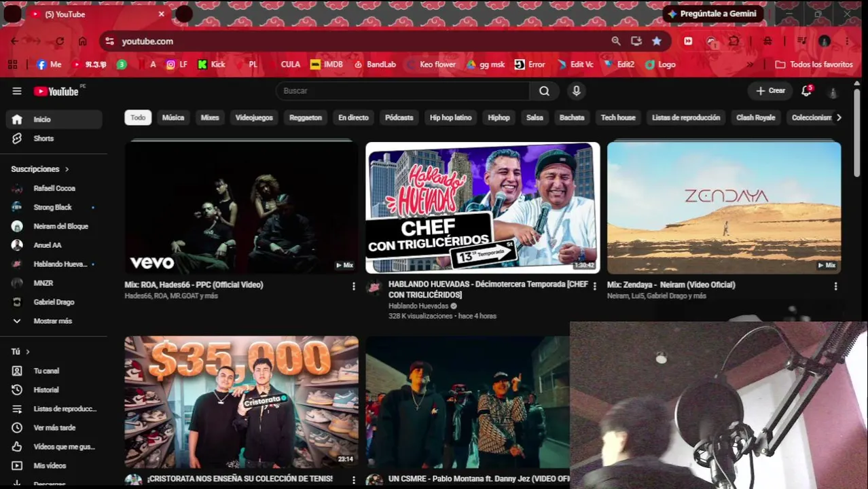Image resolution: width=868 pixels, height=489 pixels.
Task: Open the Logo bookmark
Action: pyautogui.click(x=660, y=65)
